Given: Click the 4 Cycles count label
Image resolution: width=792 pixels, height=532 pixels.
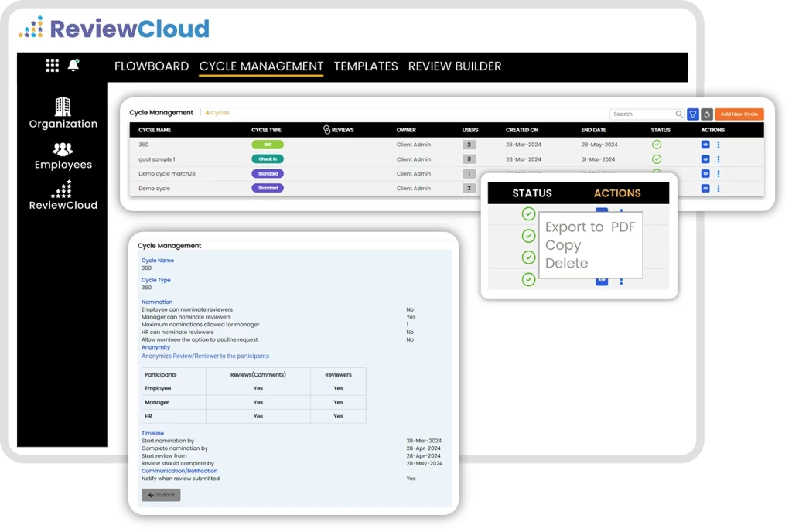Looking at the screenshot, I should click(x=217, y=113).
